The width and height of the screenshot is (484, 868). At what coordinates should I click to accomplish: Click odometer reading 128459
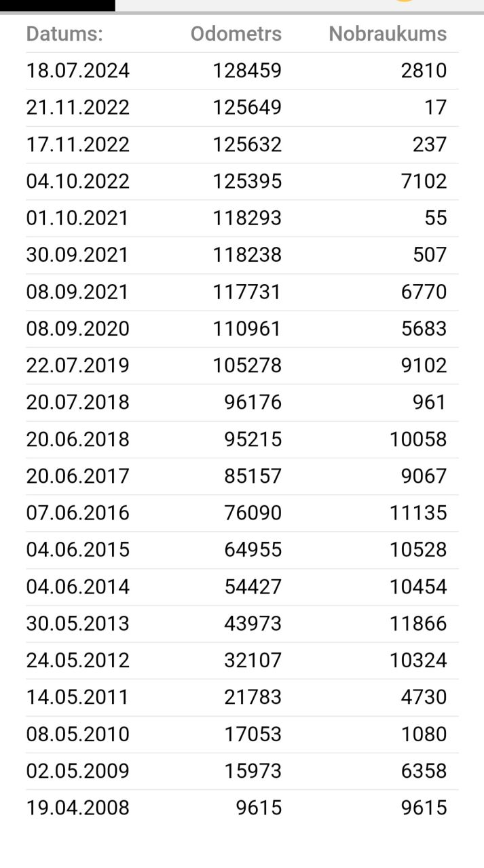click(x=247, y=71)
